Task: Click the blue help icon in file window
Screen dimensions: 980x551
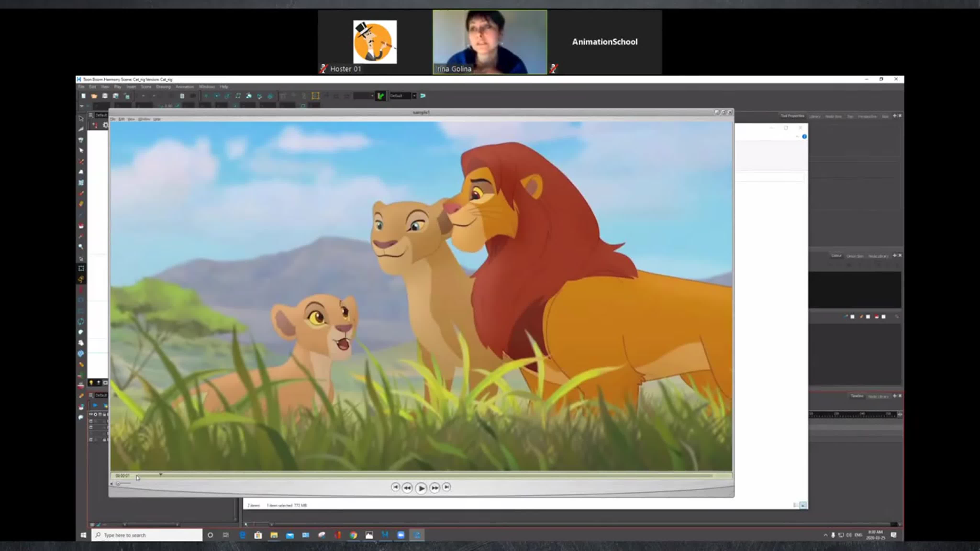Action: point(804,137)
